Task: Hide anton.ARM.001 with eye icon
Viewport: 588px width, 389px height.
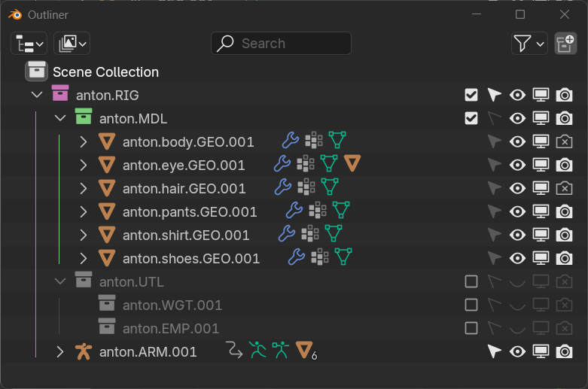Action: [x=517, y=352]
